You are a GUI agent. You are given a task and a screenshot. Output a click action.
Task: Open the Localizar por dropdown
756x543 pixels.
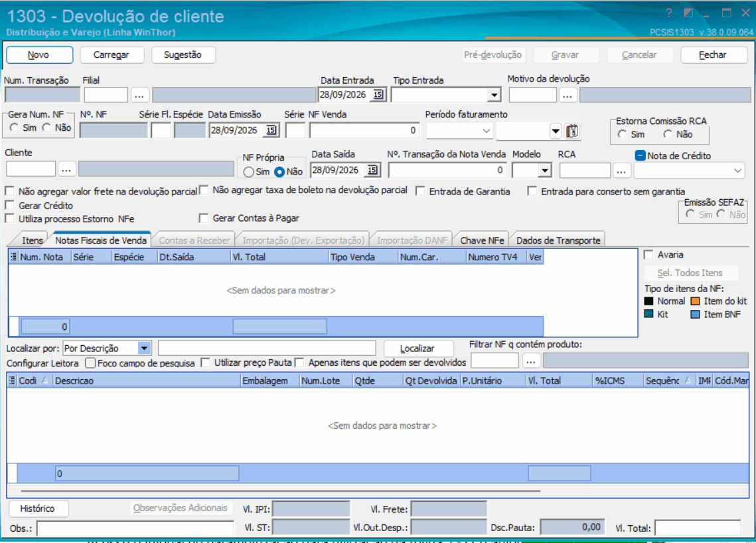tap(143, 349)
